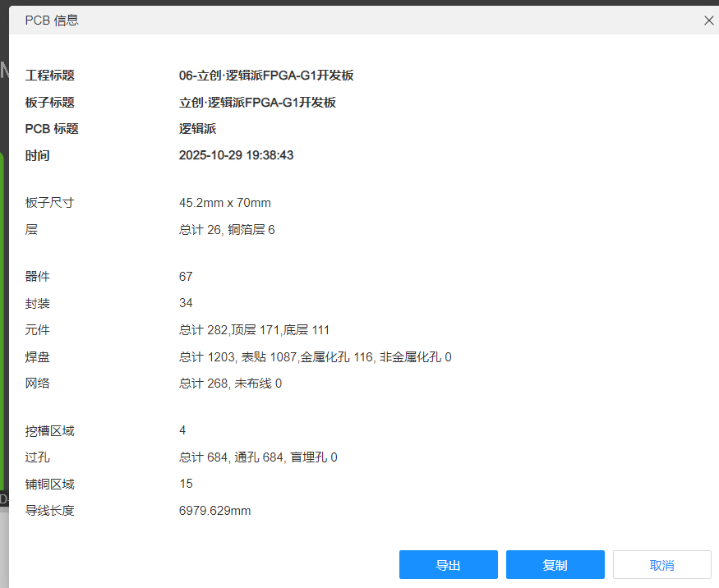Click the 器件 label

click(x=37, y=277)
